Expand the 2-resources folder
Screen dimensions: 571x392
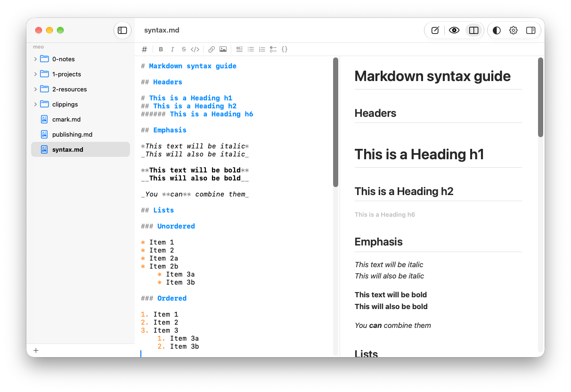[35, 89]
